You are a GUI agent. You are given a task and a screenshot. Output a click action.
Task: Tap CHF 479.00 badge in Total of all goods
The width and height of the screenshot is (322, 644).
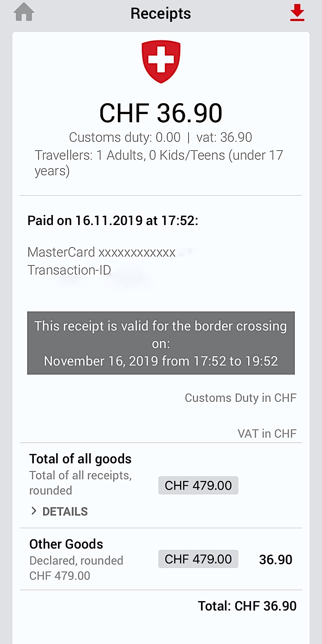pyautogui.click(x=198, y=486)
